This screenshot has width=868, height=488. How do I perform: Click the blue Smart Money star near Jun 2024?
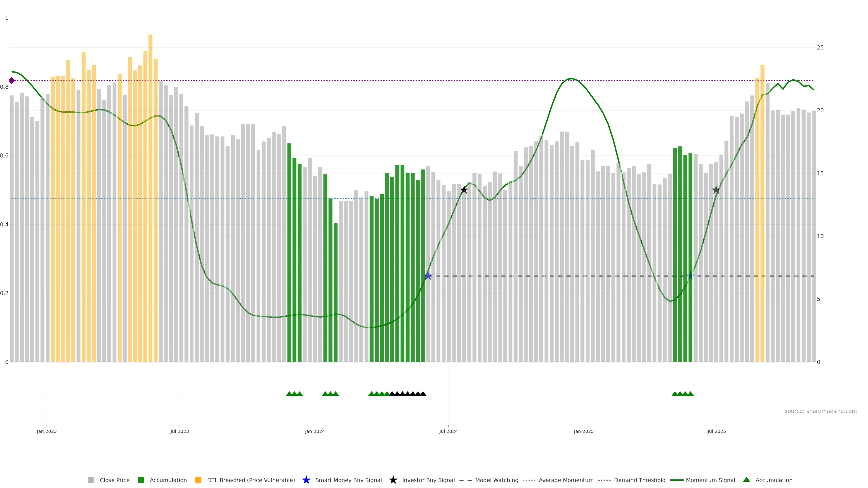click(428, 276)
